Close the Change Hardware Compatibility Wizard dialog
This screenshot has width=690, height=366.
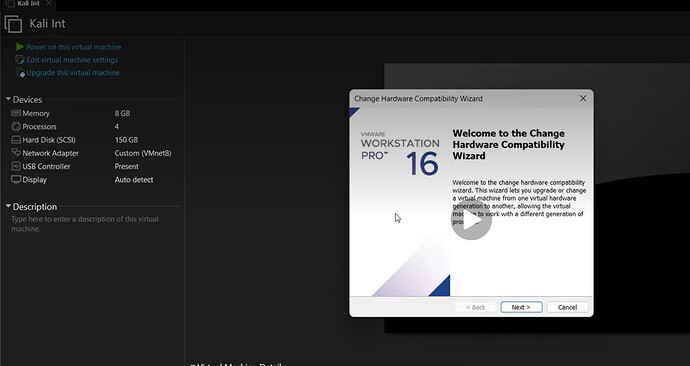click(x=583, y=98)
